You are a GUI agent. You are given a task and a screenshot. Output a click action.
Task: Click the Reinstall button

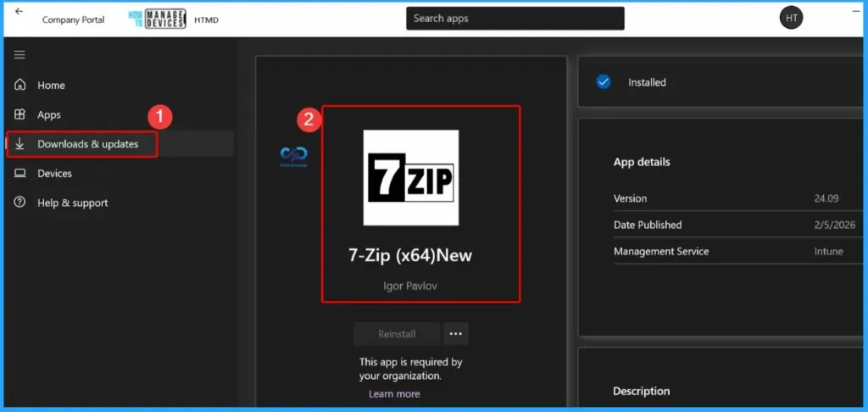(397, 334)
